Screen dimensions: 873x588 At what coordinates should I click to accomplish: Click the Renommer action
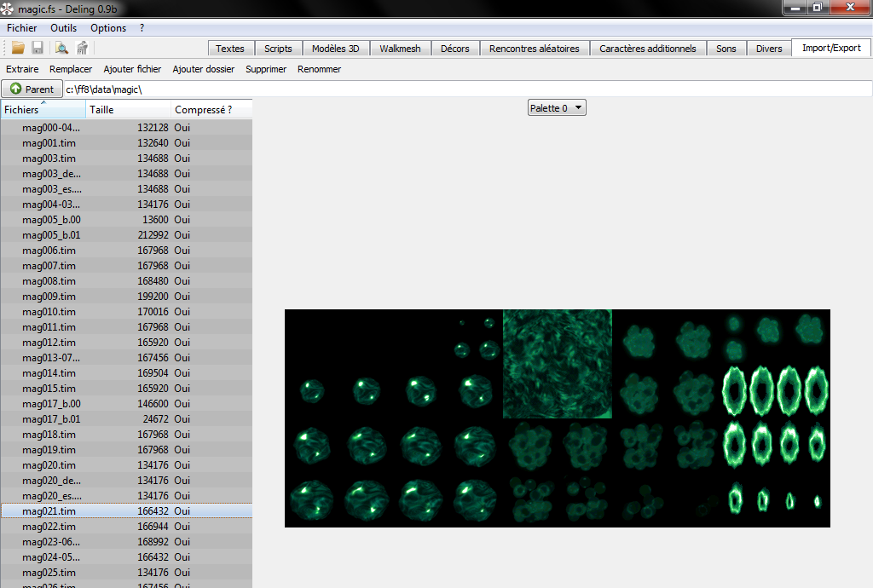tap(319, 69)
